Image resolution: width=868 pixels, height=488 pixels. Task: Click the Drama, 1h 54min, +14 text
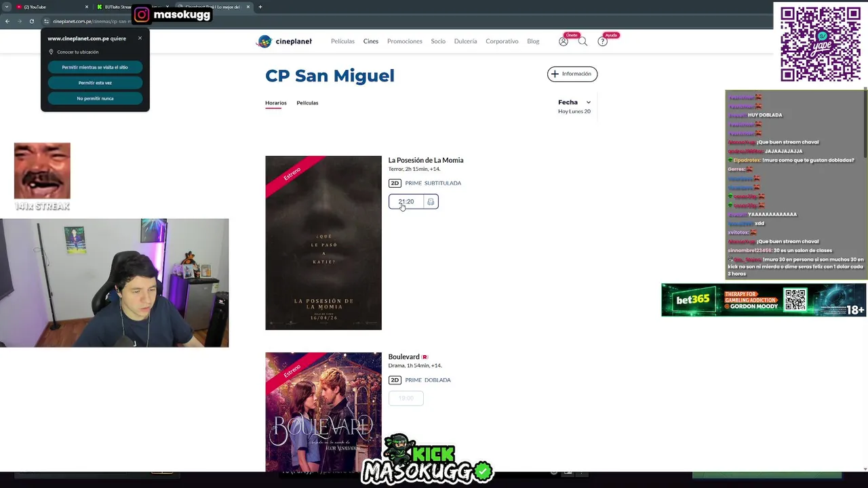[x=415, y=366]
